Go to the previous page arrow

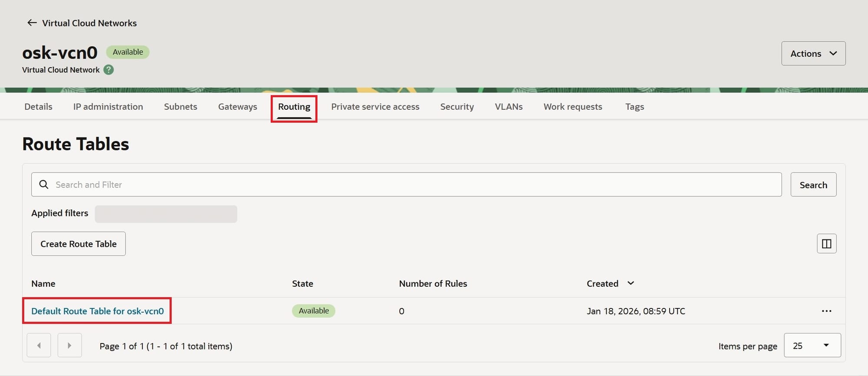39,346
